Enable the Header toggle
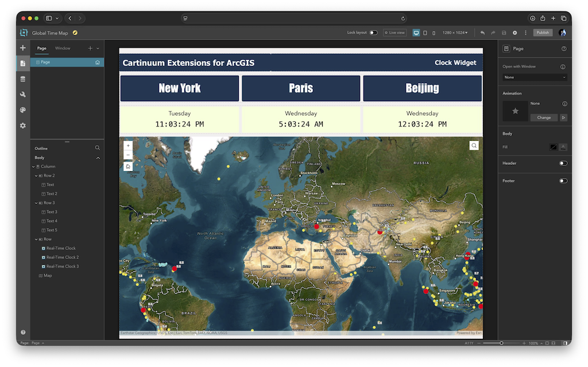The height and width of the screenshot is (367, 588). click(563, 163)
